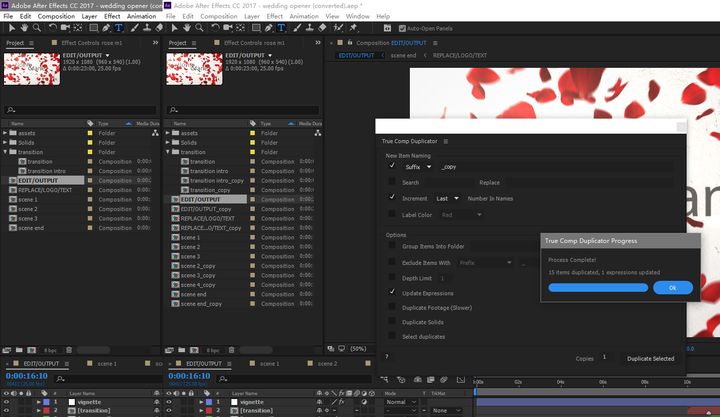Screen dimensions: 720x417
Task: Uncheck the Increment checkbox
Action: pyautogui.click(x=392, y=197)
